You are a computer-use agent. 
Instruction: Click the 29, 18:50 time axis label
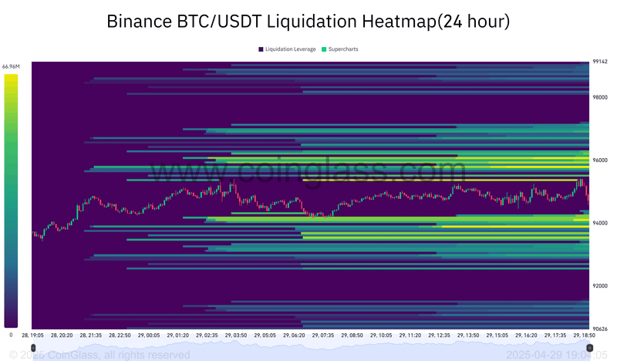coord(584,335)
